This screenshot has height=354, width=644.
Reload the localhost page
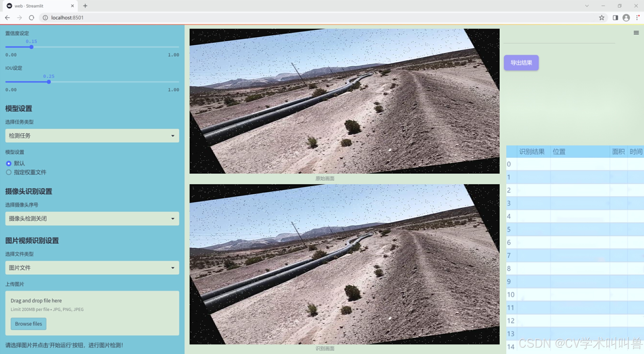pos(32,18)
